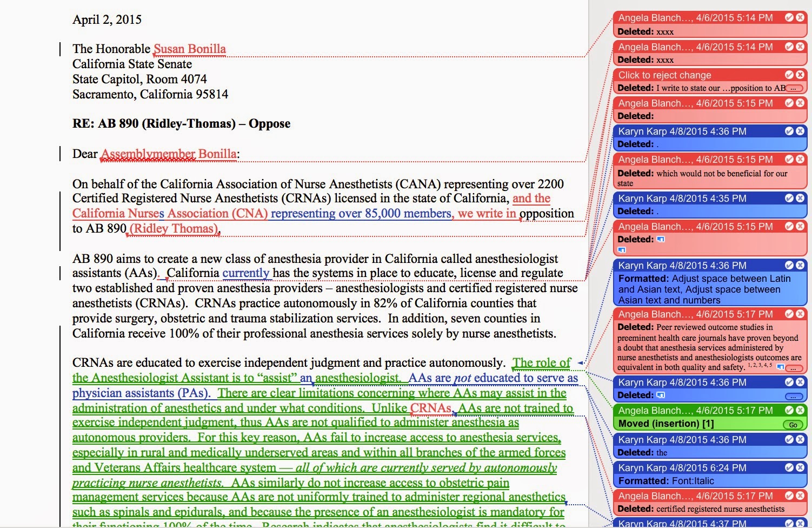Accept Karyn Karp's deletion above Moved (insertion)

pos(789,382)
